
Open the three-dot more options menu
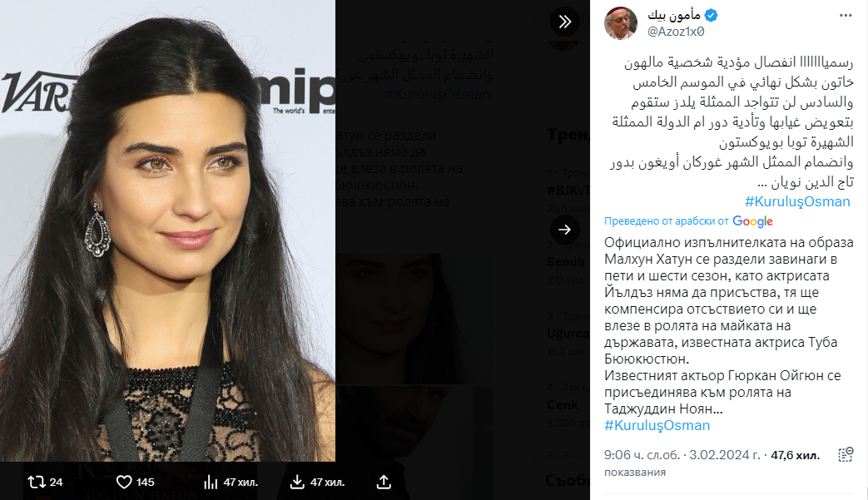click(x=846, y=16)
